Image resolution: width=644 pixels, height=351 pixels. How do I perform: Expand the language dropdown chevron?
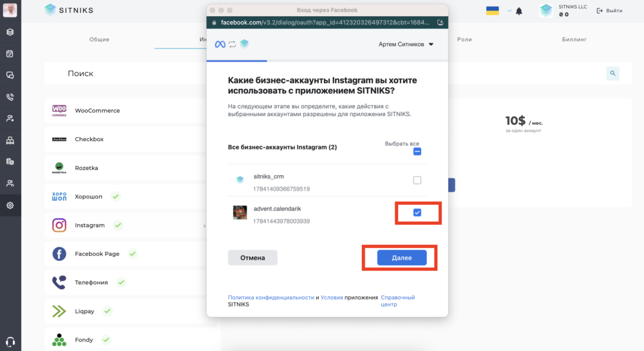pos(509,11)
